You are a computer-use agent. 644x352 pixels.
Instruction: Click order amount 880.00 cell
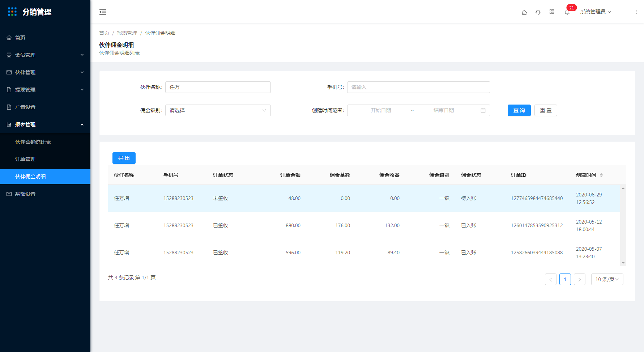coord(293,225)
